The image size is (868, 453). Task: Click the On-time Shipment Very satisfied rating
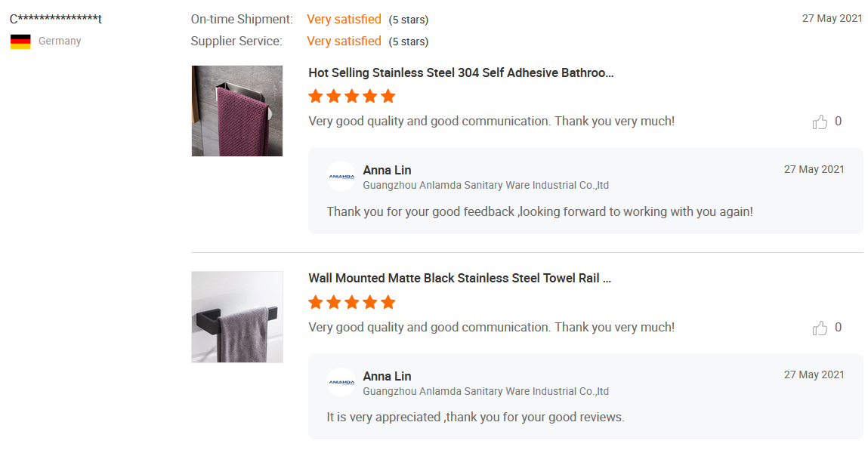(x=344, y=19)
